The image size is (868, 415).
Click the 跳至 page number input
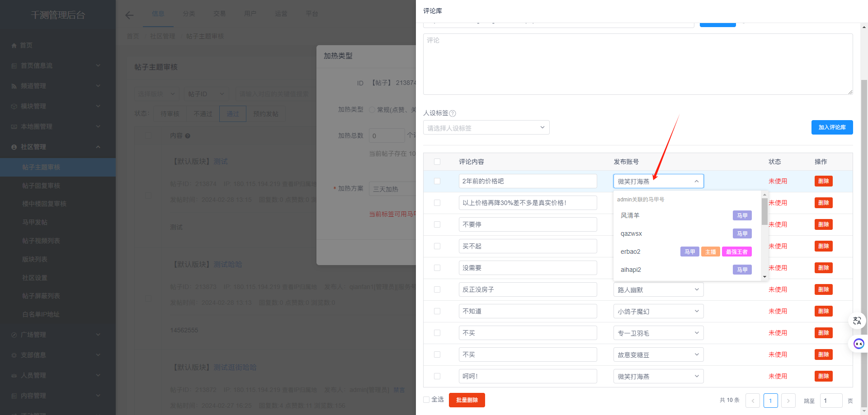(831, 401)
